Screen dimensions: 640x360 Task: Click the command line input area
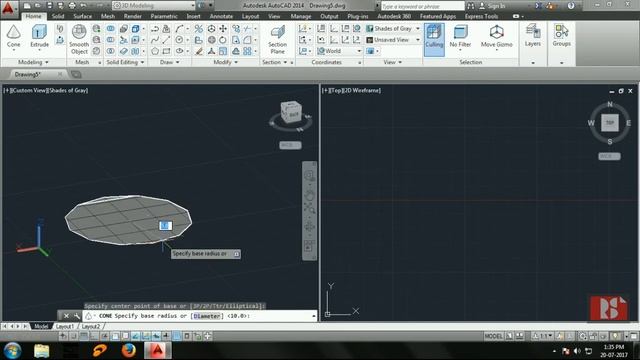click(x=200, y=316)
